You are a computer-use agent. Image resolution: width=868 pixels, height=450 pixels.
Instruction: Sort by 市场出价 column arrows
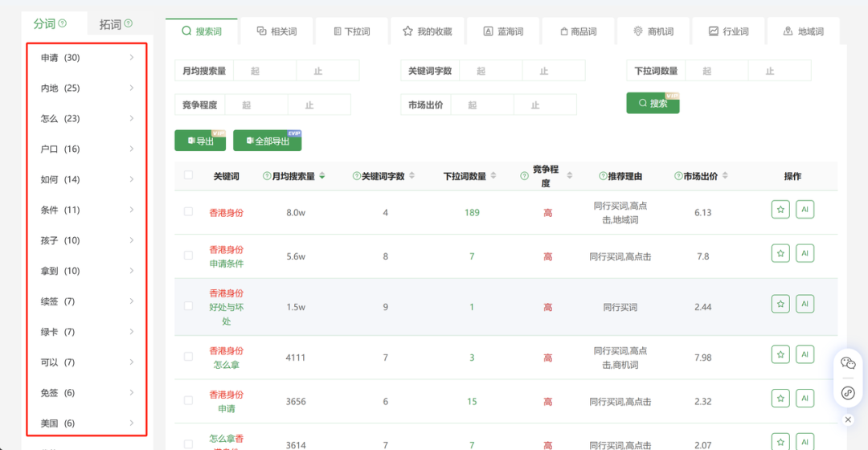pyautogui.click(x=725, y=176)
